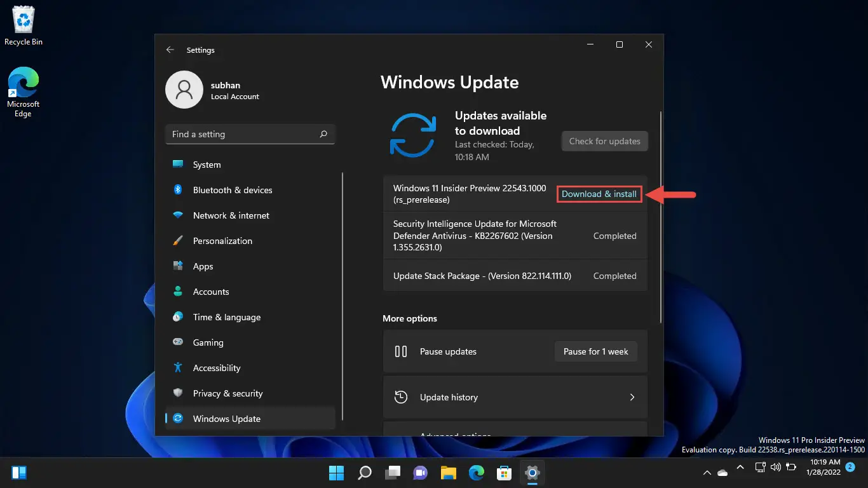868x488 pixels.
Task: Open the Time & language globe icon
Action: pyautogui.click(x=178, y=317)
